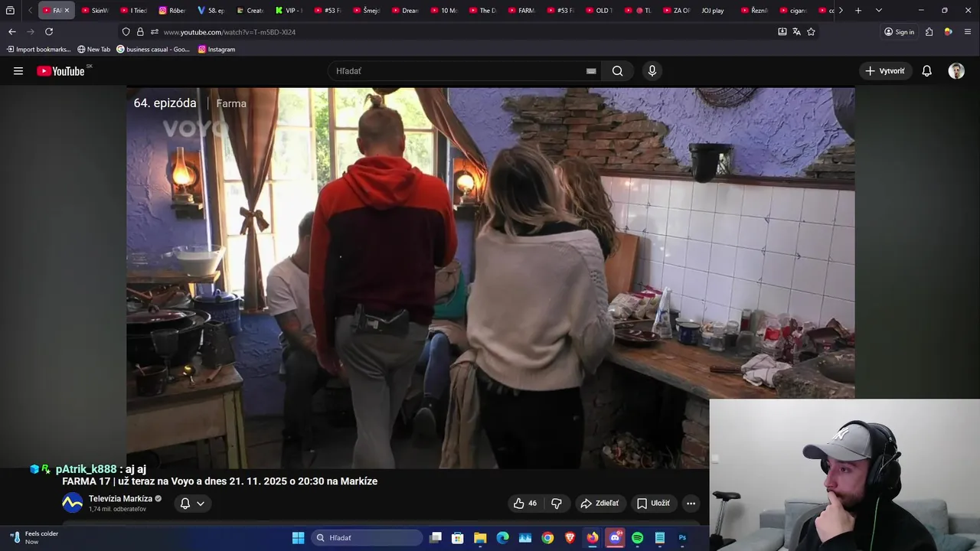Screen dimensions: 980x551
Task: Open Microsoft Edge from the taskbar
Action: tap(502, 538)
